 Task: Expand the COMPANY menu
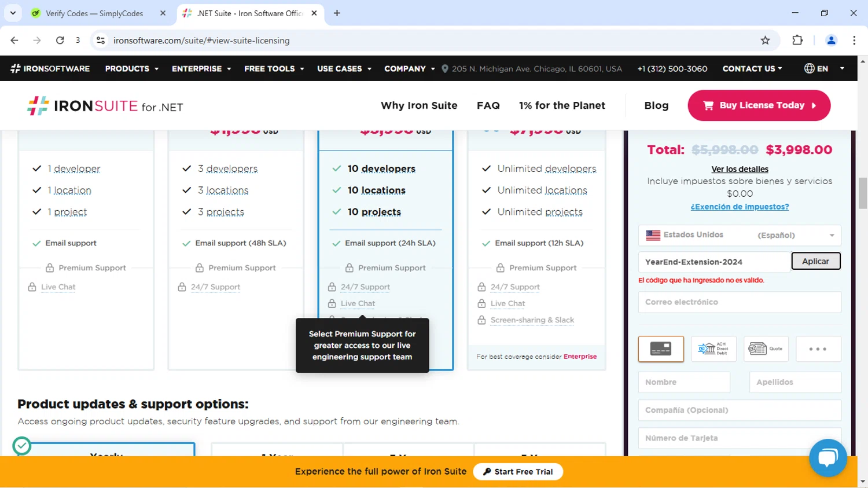(409, 68)
